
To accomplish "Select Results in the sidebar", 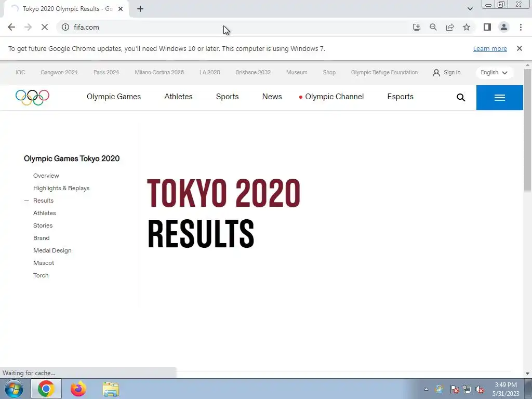I will click(x=44, y=201).
